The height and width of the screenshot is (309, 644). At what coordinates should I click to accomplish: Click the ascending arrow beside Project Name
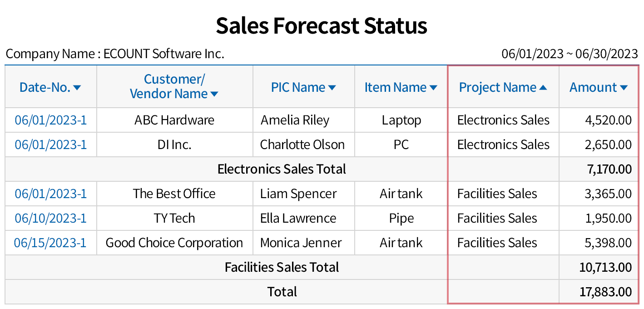543,88
